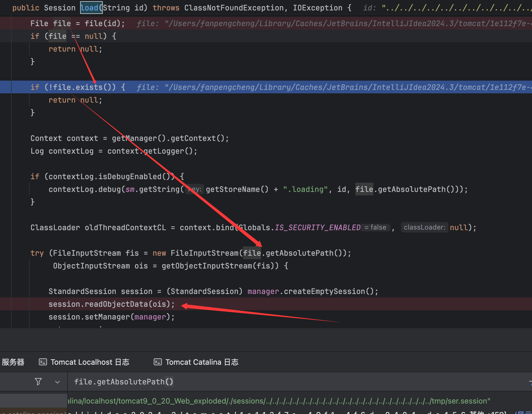The height and width of the screenshot is (414, 532).
Task: Click the filter funnel icon in debugger
Action: click(x=38, y=382)
